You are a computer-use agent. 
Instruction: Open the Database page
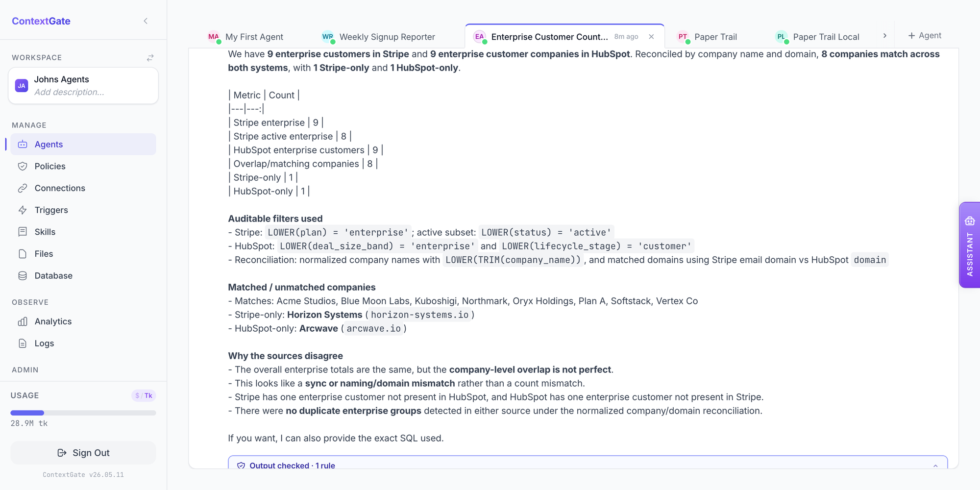click(83, 276)
